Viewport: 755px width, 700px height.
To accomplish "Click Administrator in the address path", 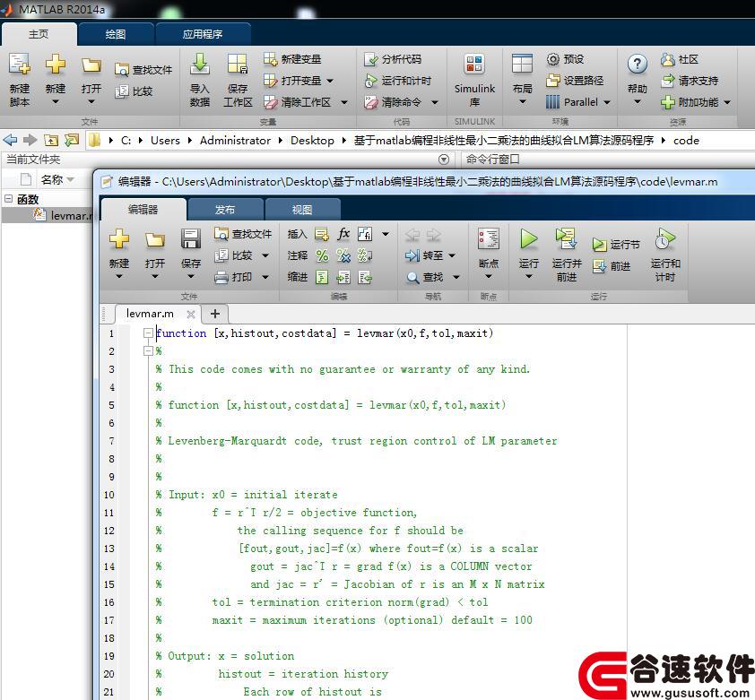I will tap(236, 140).
